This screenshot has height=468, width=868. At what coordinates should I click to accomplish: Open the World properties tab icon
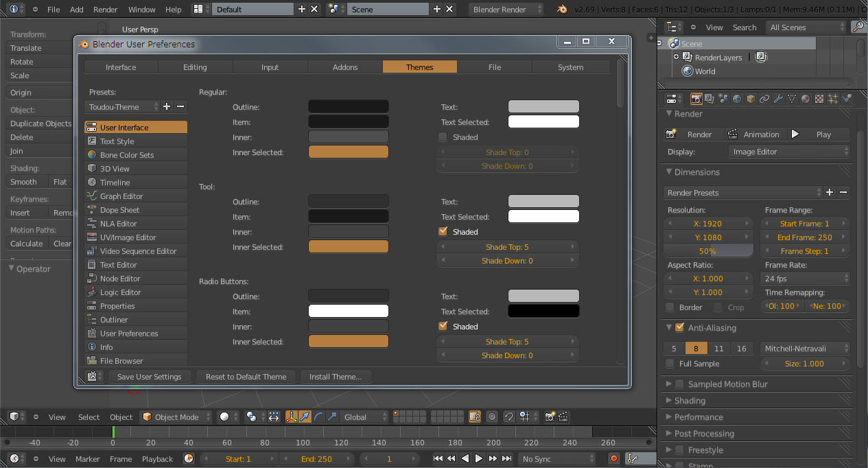click(737, 99)
